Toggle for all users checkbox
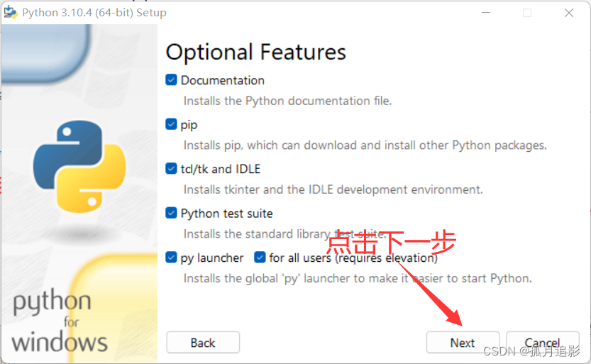 pos(260,258)
